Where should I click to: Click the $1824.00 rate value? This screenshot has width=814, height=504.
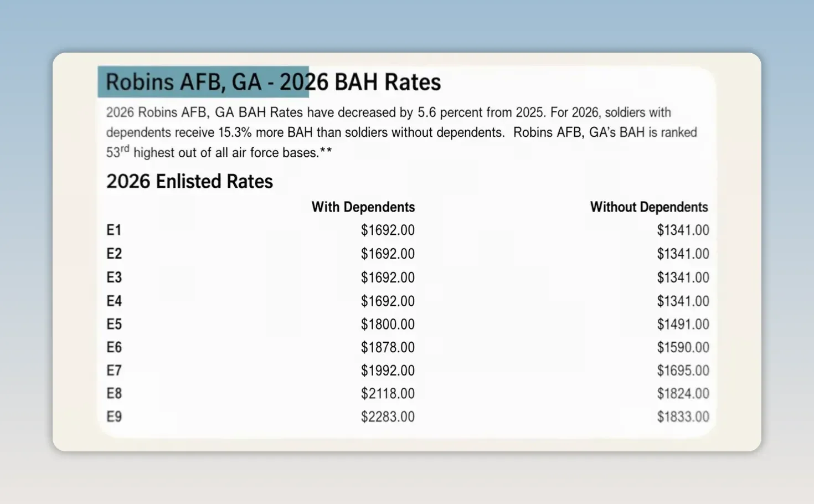pos(683,394)
